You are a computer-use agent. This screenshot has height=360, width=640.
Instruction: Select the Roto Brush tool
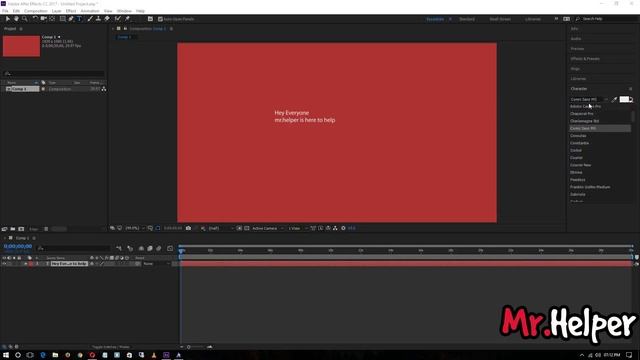[118, 19]
